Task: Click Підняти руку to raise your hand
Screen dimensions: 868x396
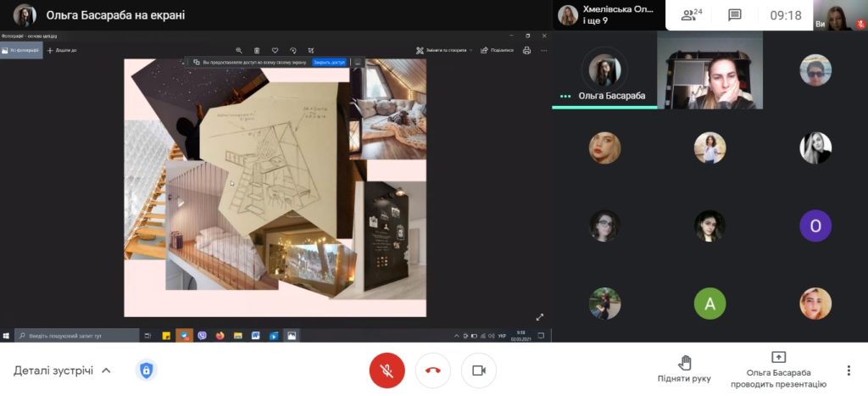Action: pyautogui.click(x=684, y=369)
